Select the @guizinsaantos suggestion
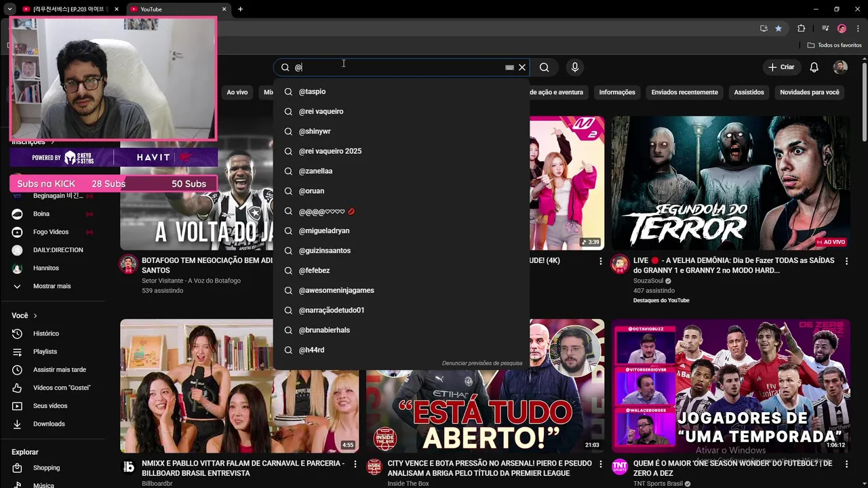The height and width of the screenshot is (488, 868). coord(401,251)
